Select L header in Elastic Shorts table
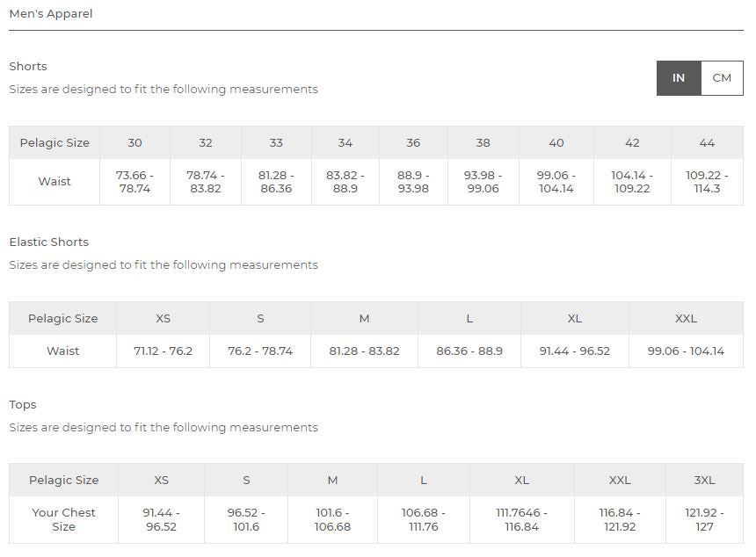756x557 pixels. tap(469, 319)
